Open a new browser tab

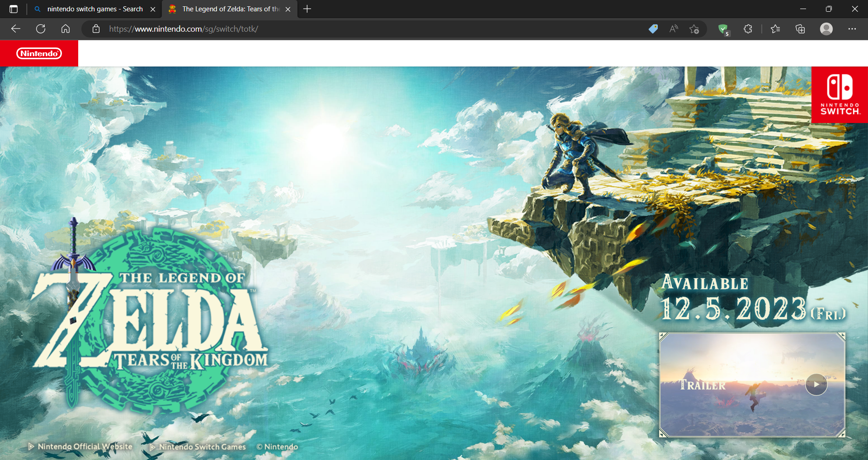pos(307,9)
